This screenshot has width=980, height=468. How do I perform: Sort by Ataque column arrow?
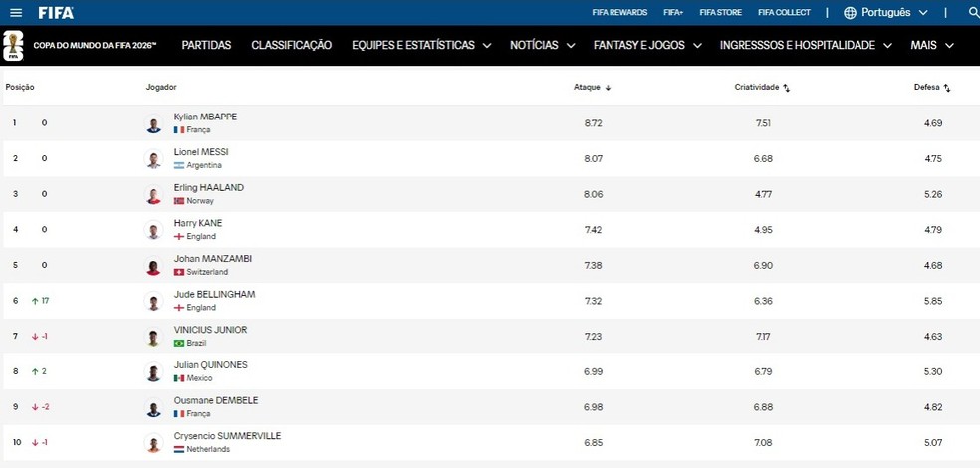[x=608, y=88]
